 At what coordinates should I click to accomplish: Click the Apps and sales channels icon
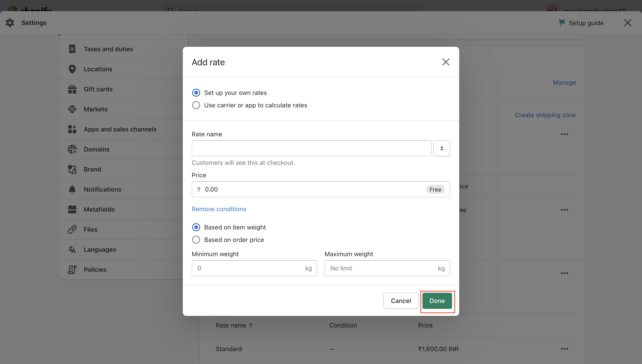[x=71, y=129]
